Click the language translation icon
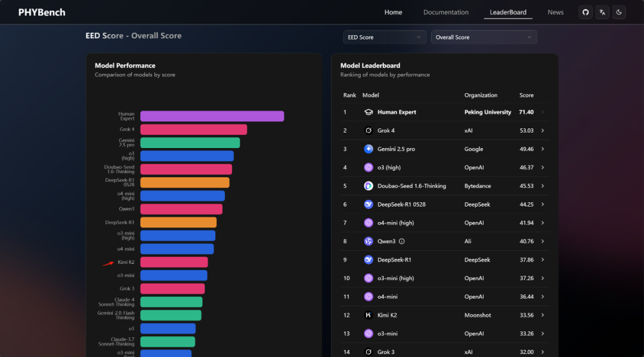Screen dimensions: 644x357 coord(602,13)
